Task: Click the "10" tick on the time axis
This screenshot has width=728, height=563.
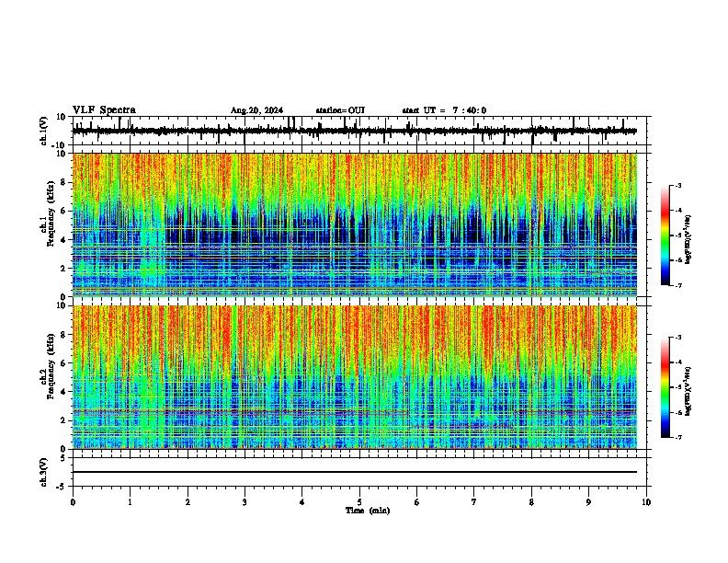Action: (646, 502)
